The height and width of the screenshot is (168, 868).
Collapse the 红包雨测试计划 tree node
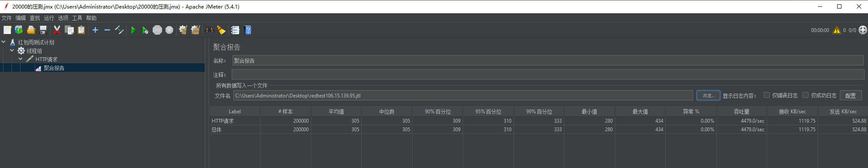point(3,42)
